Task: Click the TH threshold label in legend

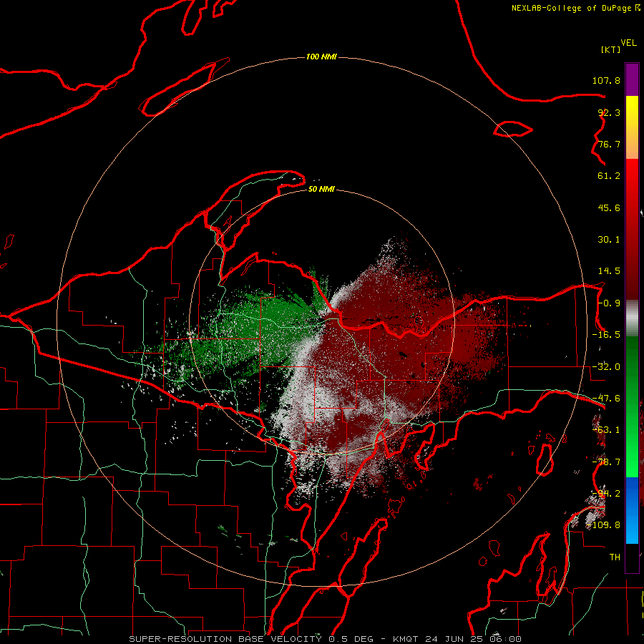Action: pyautogui.click(x=615, y=557)
